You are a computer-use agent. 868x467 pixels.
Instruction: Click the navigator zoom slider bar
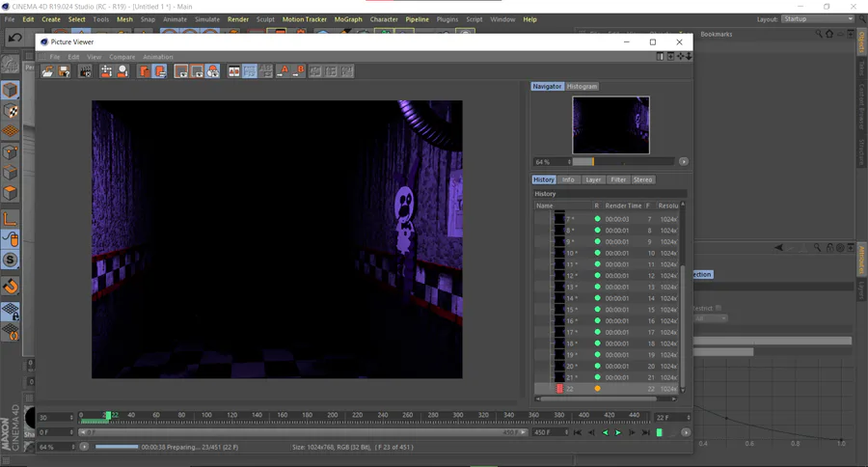point(623,162)
